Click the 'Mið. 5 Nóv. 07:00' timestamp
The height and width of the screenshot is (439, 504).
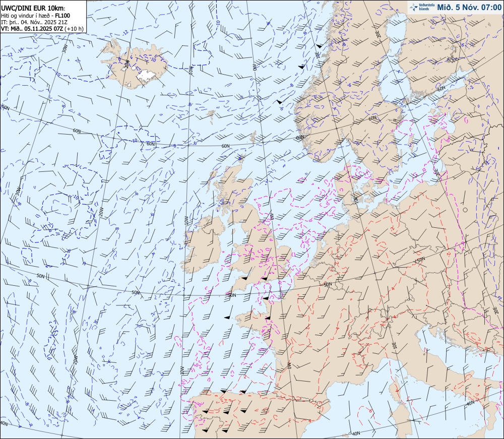(469, 8)
